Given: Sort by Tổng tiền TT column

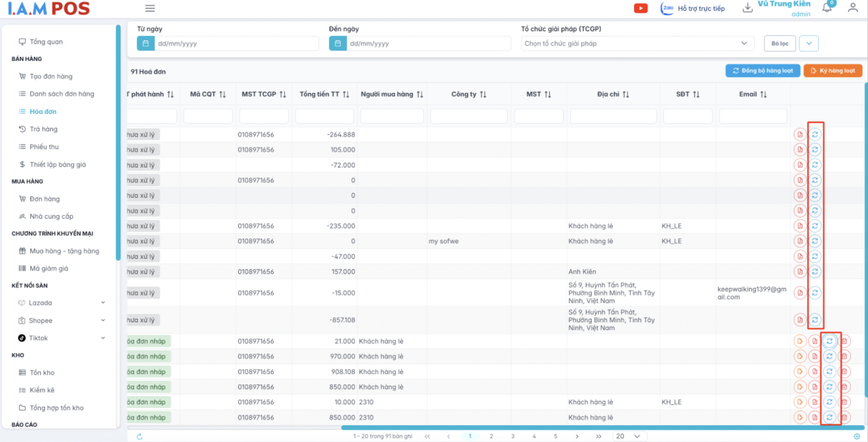Looking at the screenshot, I should point(346,94).
